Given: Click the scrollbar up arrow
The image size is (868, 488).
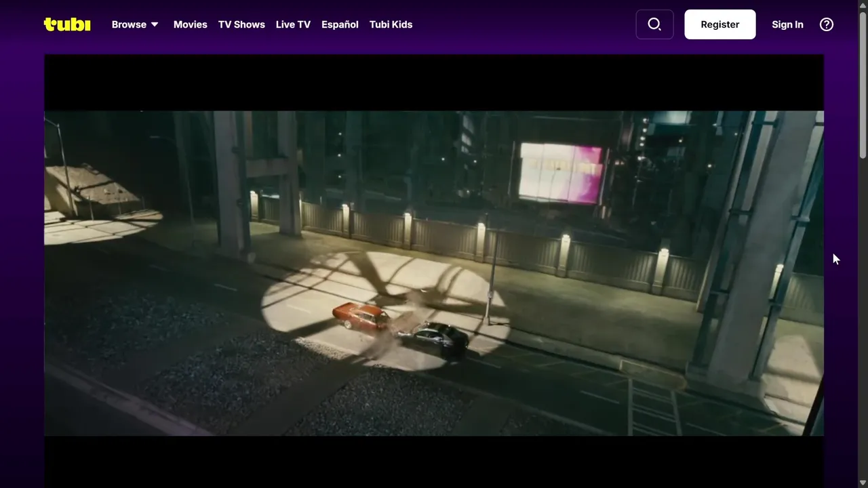Looking at the screenshot, I should pos(863,5).
